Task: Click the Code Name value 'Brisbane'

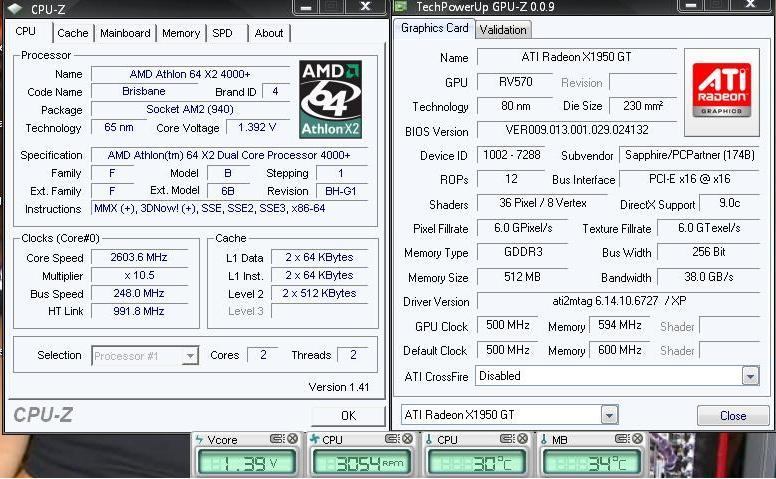Action: pos(144,92)
